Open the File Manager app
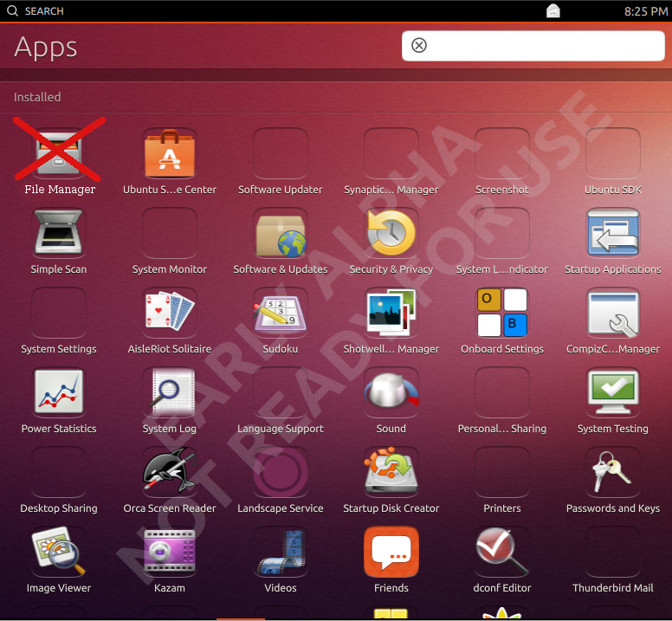672x621 pixels. (59, 153)
